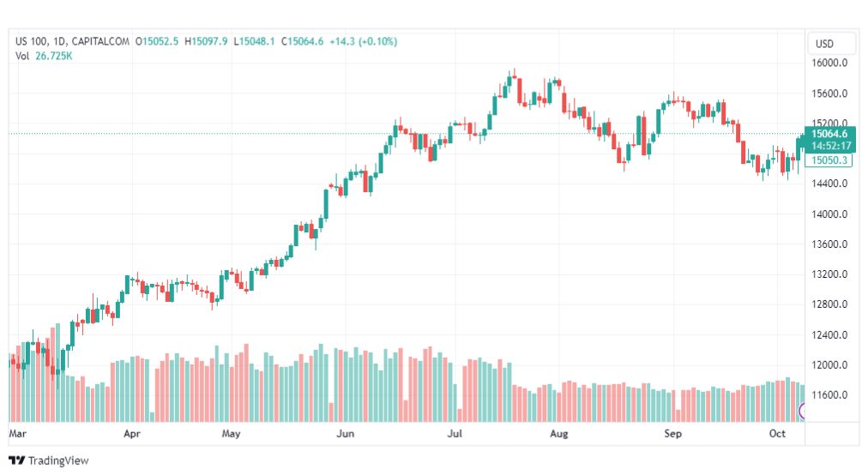
Task: Click the outlined 15050.3 price label
Action: 829,160
